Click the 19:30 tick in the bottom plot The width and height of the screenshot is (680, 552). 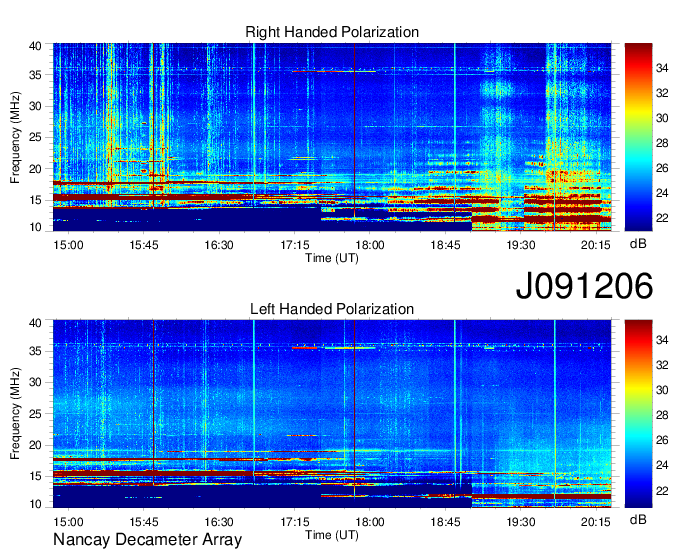point(521,522)
